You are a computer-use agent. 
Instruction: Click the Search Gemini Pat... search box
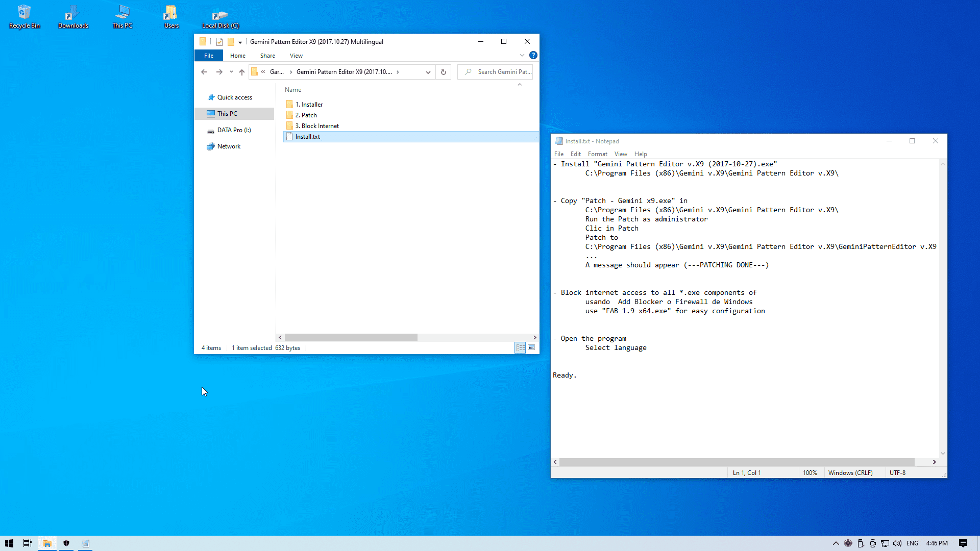click(503, 72)
